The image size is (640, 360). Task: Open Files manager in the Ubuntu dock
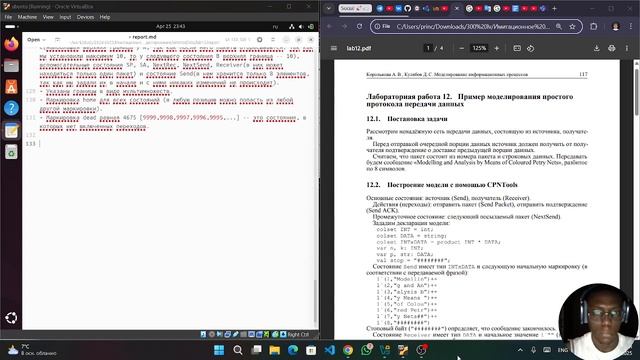pos(11,65)
